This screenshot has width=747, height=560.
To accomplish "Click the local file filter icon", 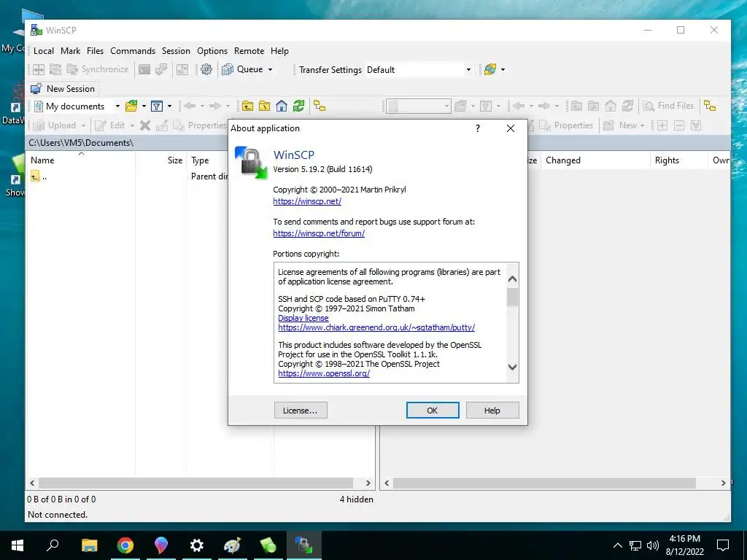I will 157,106.
